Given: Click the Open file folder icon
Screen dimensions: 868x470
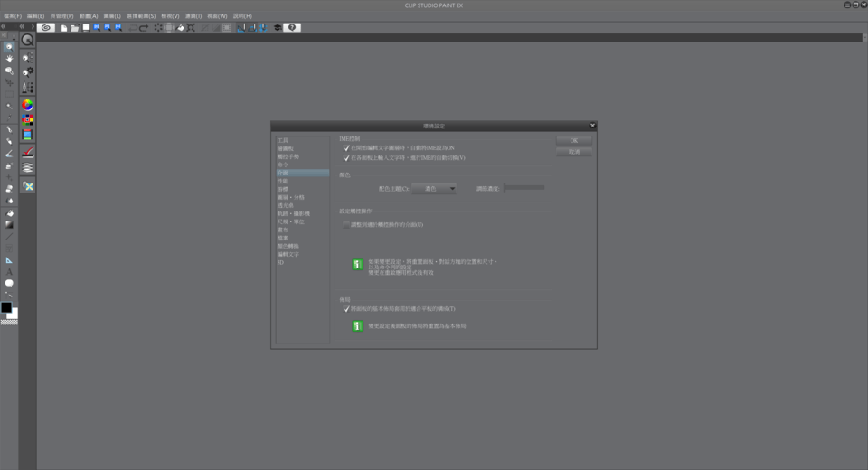Looking at the screenshot, I should [75, 28].
